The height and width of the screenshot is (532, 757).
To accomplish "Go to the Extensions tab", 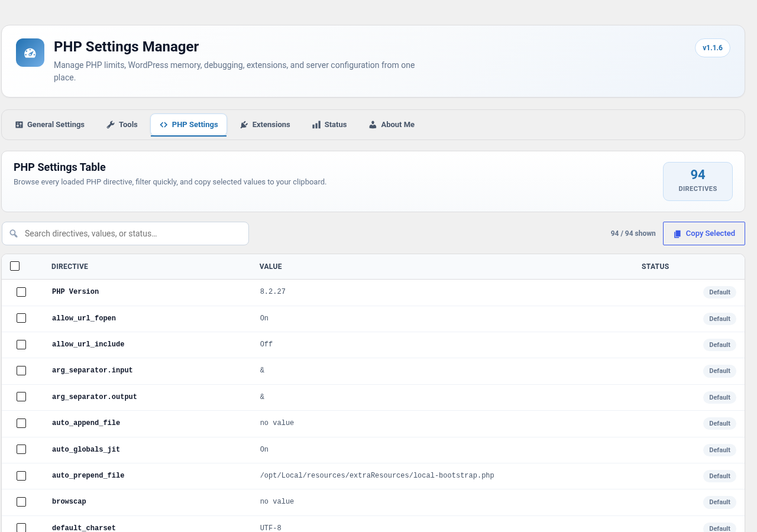I will tap(265, 125).
